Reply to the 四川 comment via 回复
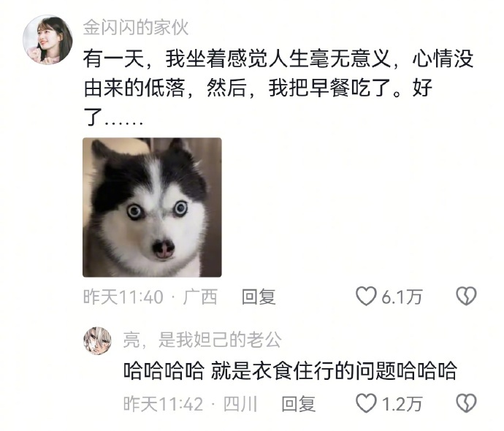This screenshot has width=504, height=431. pos(299,404)
